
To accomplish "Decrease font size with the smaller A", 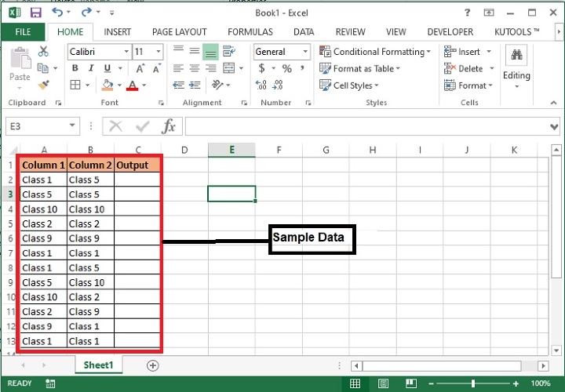I will pyautogui.click(x=157, y=68).
